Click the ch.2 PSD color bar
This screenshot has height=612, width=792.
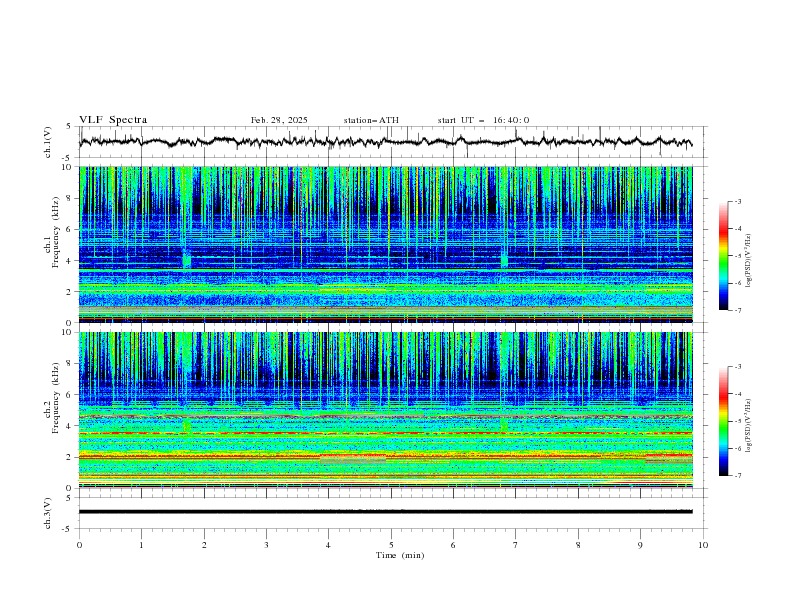coord(724,421)
